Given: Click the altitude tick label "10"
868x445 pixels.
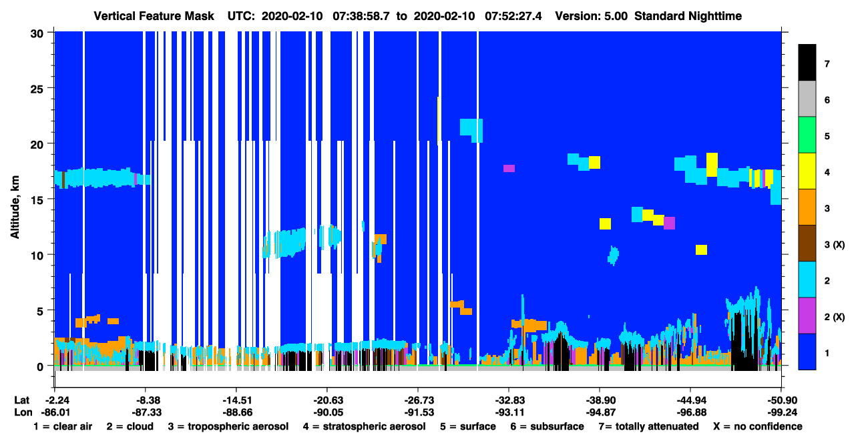Looking at the screenshot, I should click(x=38, y=255).
